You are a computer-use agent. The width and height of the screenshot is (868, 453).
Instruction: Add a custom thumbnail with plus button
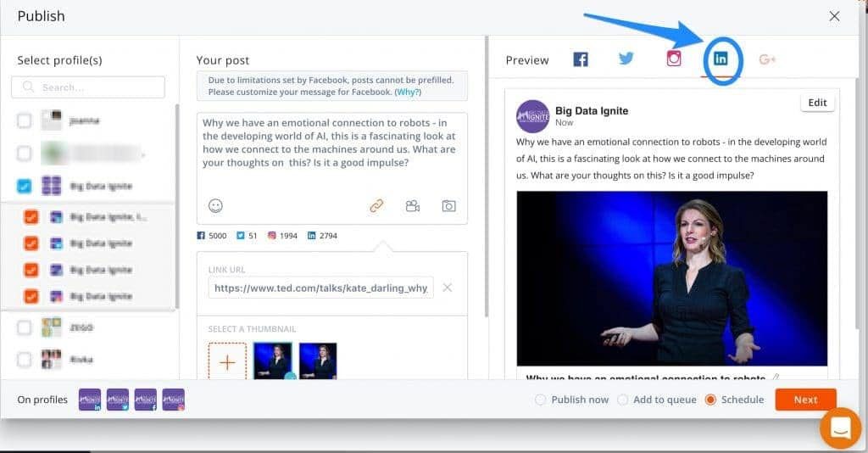click(x=227, y=362)
